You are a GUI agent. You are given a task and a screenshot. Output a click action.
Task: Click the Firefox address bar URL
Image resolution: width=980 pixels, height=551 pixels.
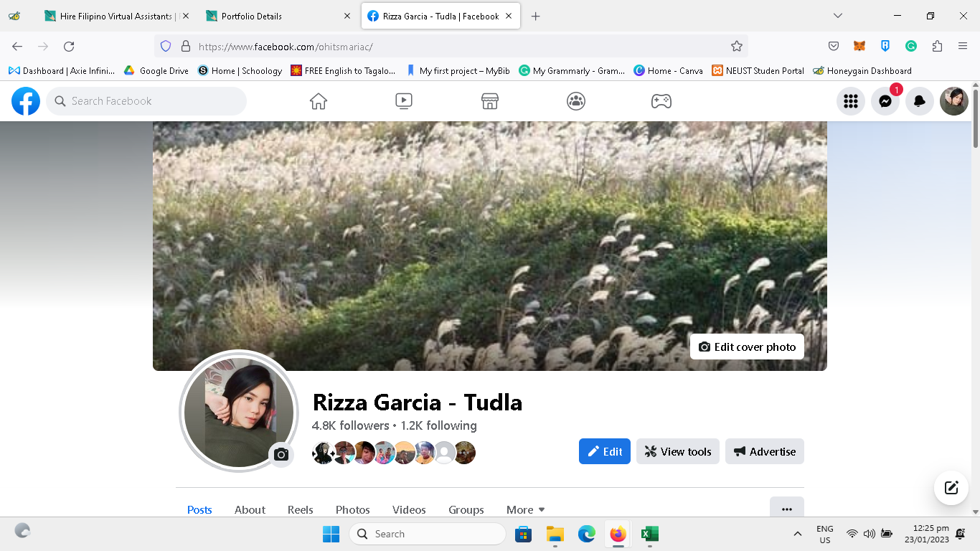pos(286,47)
